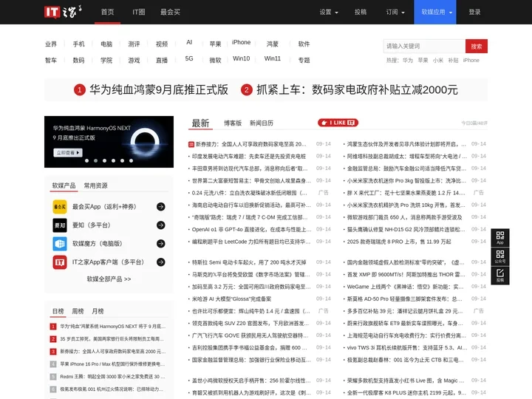Click the I LIKE IT badge
Screen dimensions: 532x399
click(x=338, y=123)
